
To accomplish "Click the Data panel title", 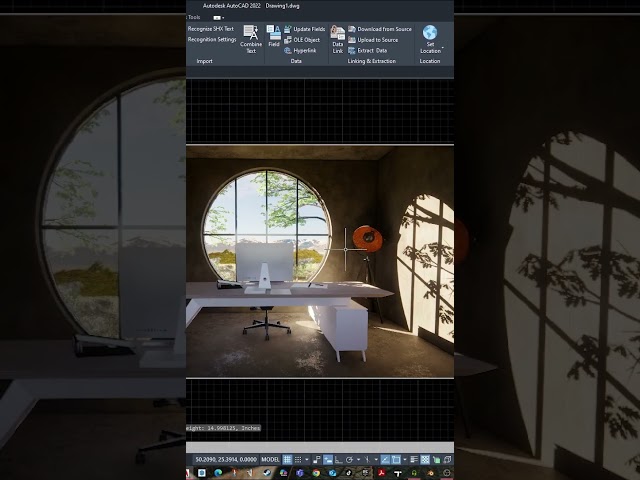I will click(x=296, y=61).
